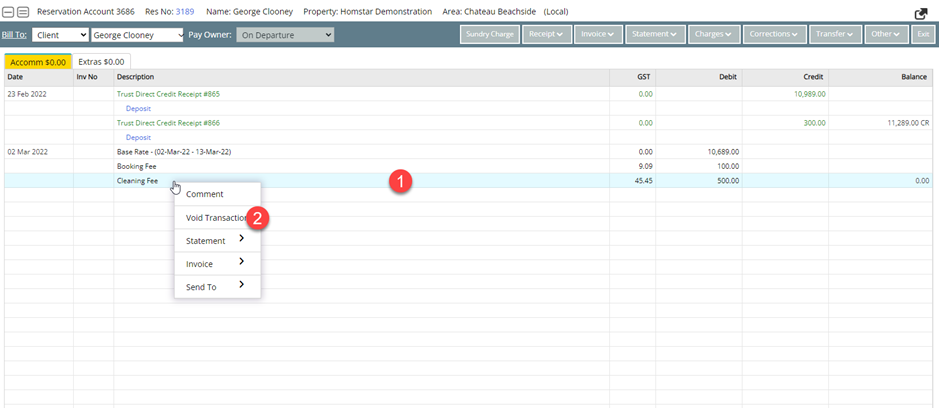Open the Statement toolbar dropdown

point(656,35)
